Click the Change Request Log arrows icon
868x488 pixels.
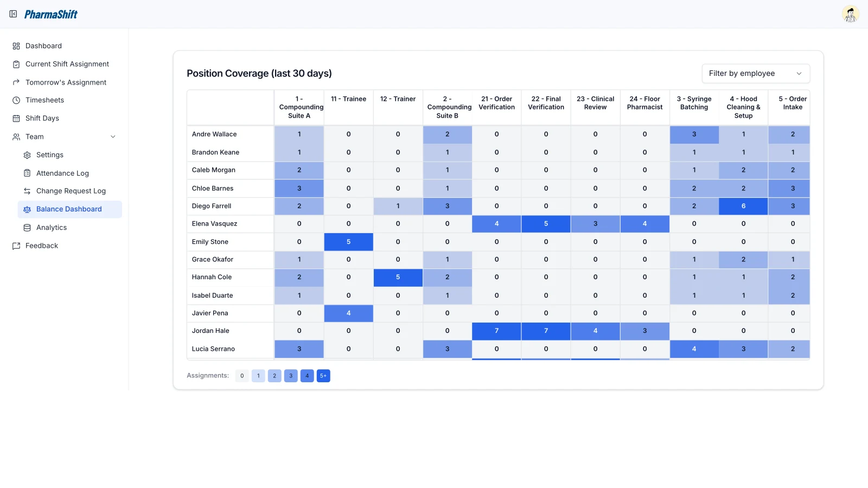point(27,191)
